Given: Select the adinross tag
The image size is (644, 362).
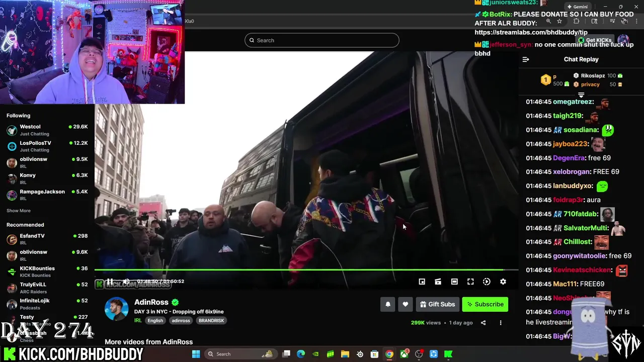Looking at the screenshot, I should tap(181, 320).
